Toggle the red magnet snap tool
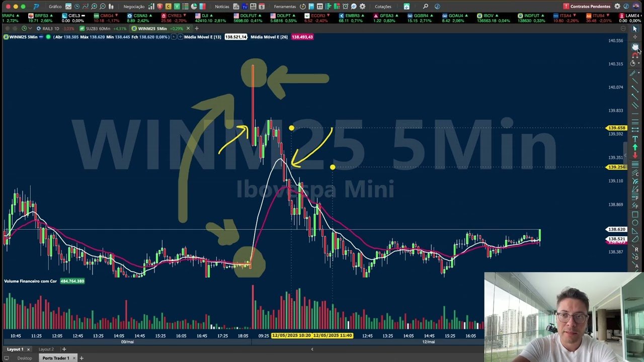This screenshot has width=644, height=362. (x=635, y=54)
